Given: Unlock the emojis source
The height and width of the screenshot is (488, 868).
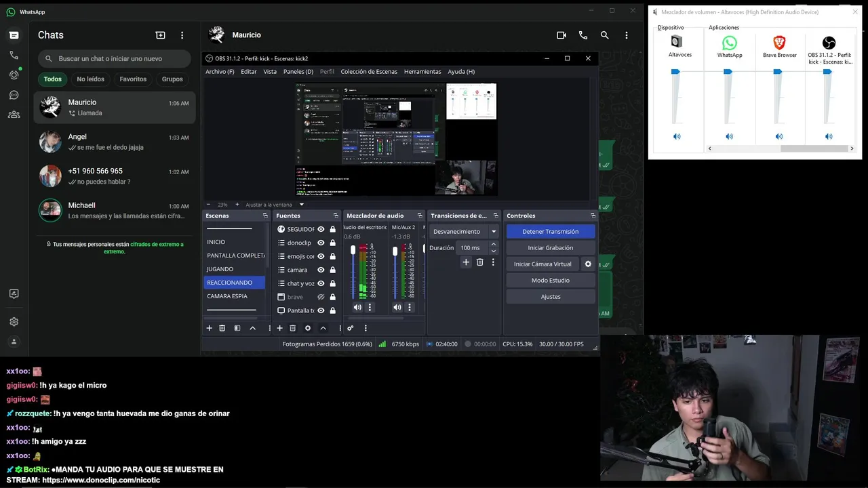Looking at the screenshot, I should point(332,256).
